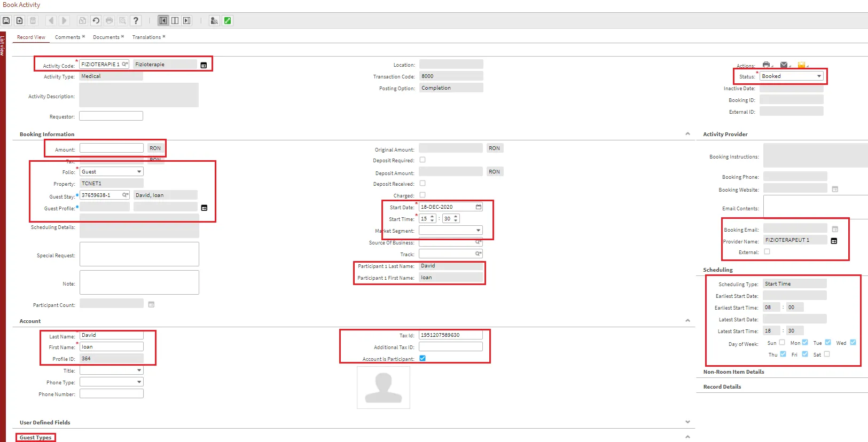This screenshot has height=442, width=868.
Task: Open the List View side panel
Action: [3, 46]
